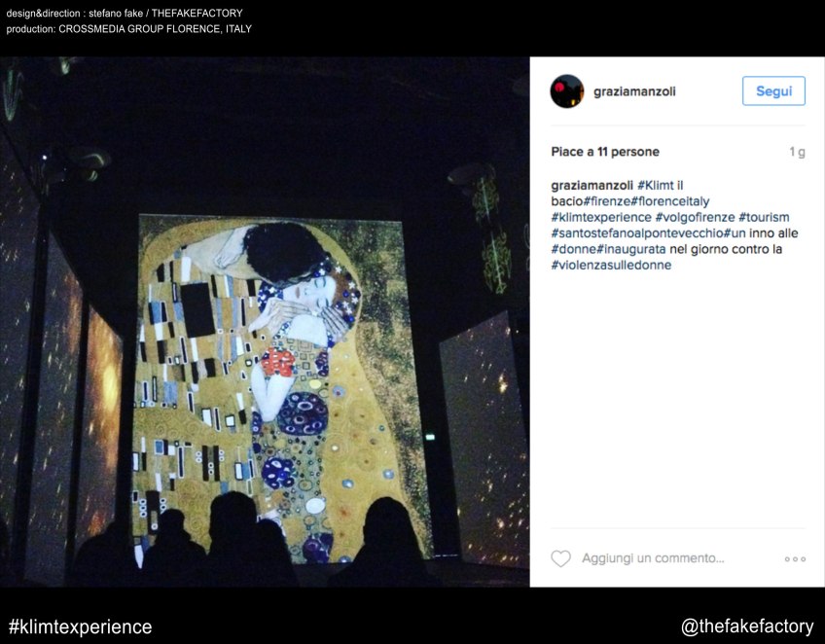The width and height of the screenshot is (825, 644).
Task: Open the #inaugurata hashtag
Action: tap(630, 249)
